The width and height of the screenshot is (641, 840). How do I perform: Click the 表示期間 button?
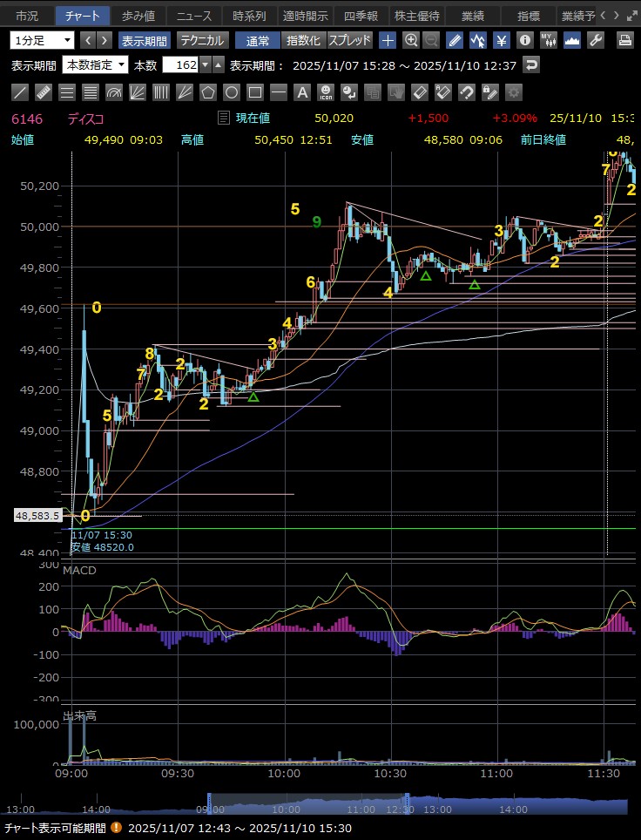point(145,40)
